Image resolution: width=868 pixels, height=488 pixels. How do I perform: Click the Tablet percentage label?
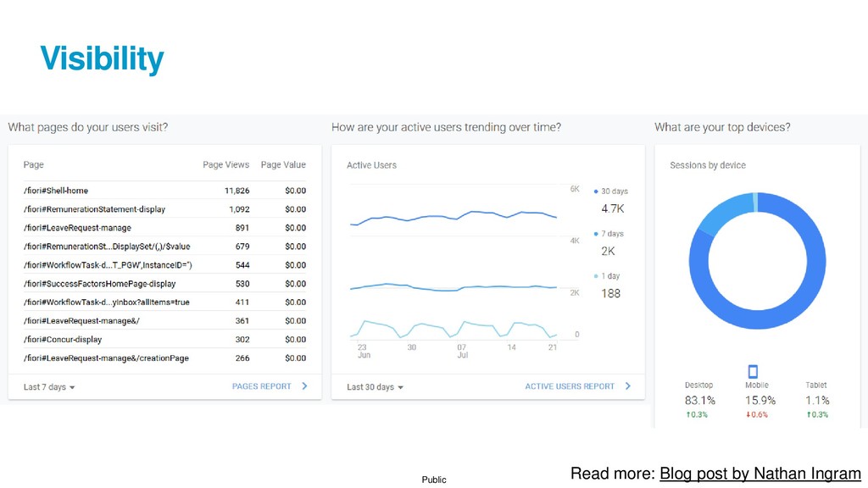pos(817,400)
